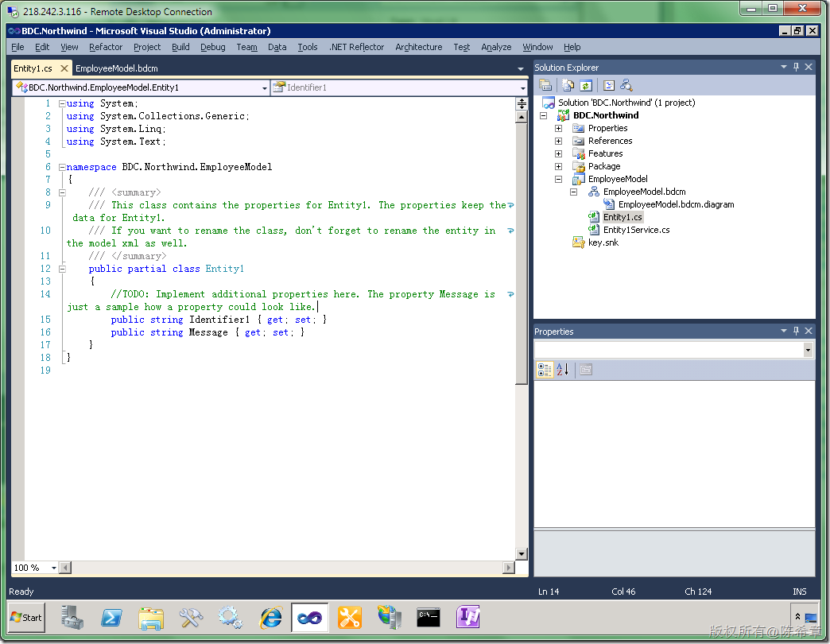This screenshot has height=644, width=830.
Task: Click orange tools icon in taskbar
Action: (x=349, y=618)
